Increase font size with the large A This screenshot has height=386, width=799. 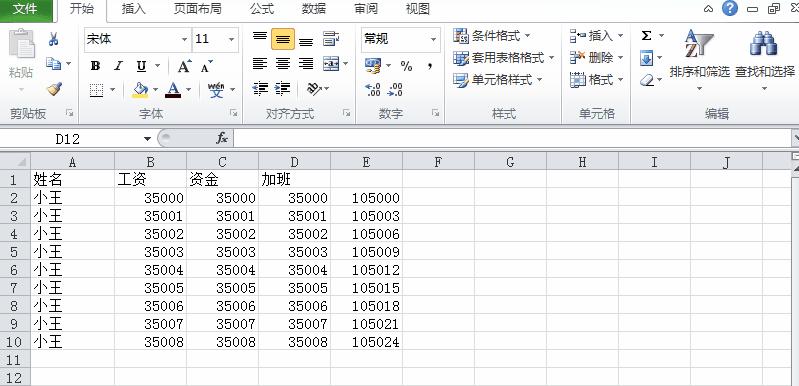coord(184,66)
